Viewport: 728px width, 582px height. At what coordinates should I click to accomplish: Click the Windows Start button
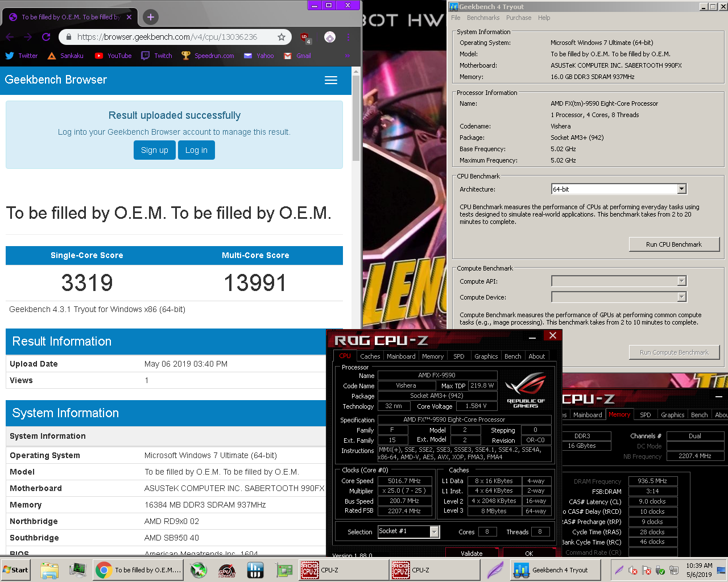15,570
